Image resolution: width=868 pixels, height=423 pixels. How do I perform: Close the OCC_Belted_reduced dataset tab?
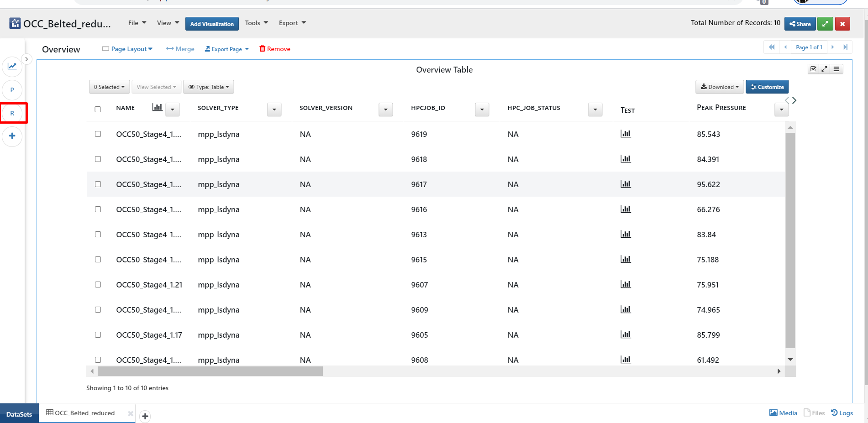pos(131,413)
